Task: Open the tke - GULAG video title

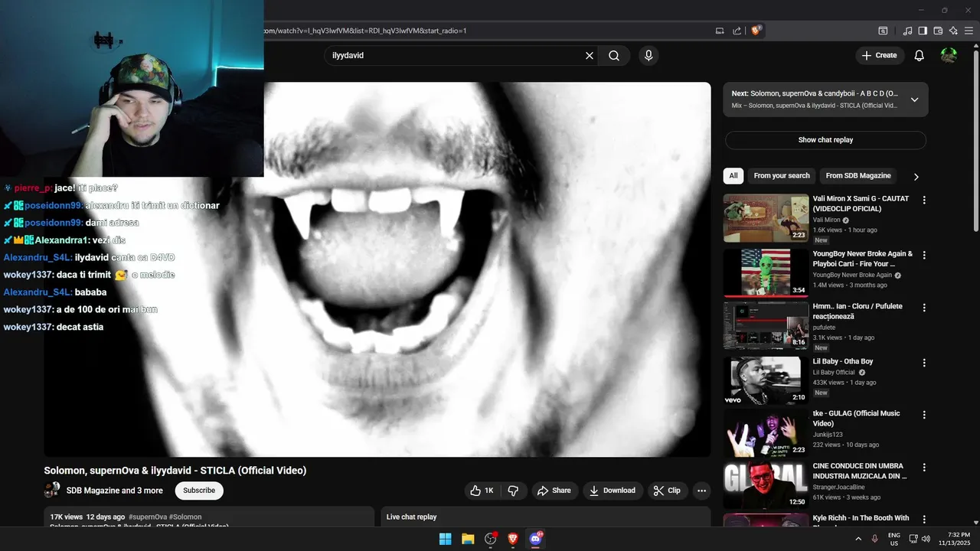Action: pos(856,419)
